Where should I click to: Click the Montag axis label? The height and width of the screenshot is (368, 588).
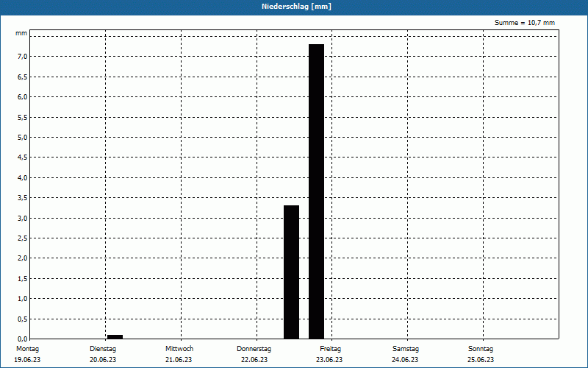(27, 349)
